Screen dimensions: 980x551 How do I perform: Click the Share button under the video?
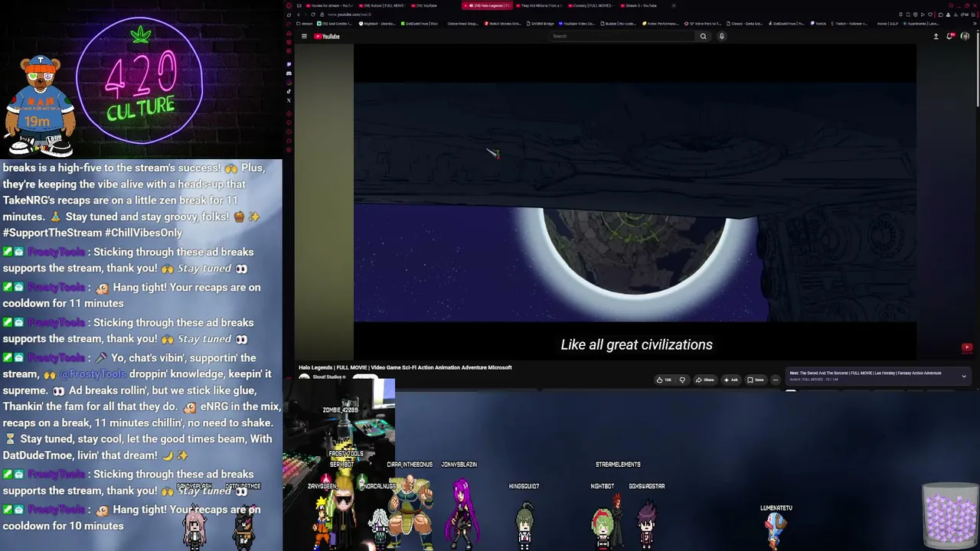coord(705,380)
